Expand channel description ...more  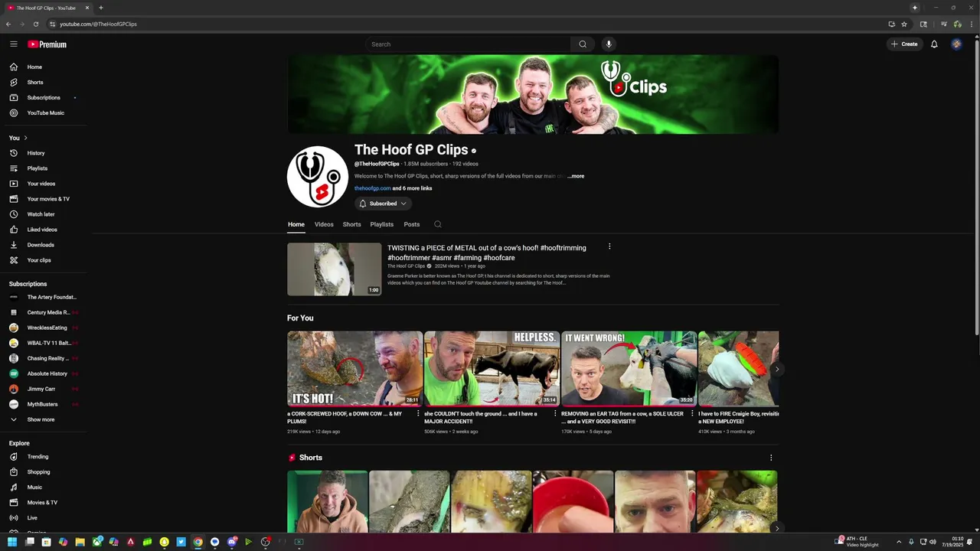pos(576,176)
